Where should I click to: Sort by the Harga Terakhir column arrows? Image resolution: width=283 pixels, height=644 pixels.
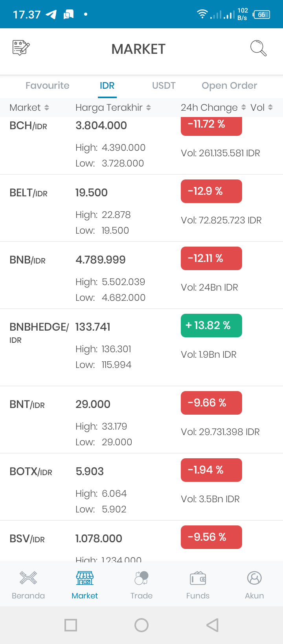click(x=149, y=108)
